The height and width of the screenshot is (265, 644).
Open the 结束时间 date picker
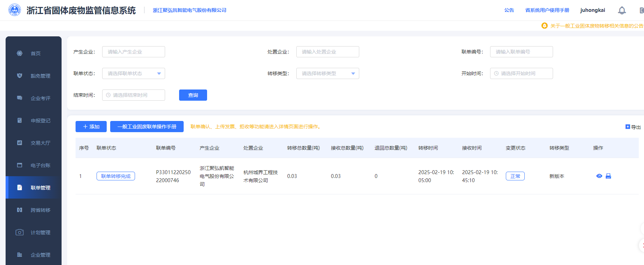133,95
